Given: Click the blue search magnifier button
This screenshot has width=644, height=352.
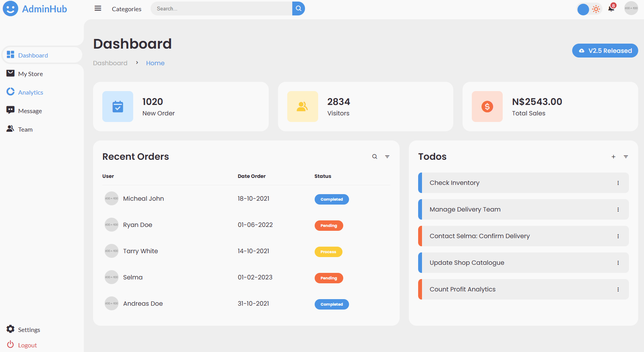Looking at the screenshot, I should tap(298, 8).
